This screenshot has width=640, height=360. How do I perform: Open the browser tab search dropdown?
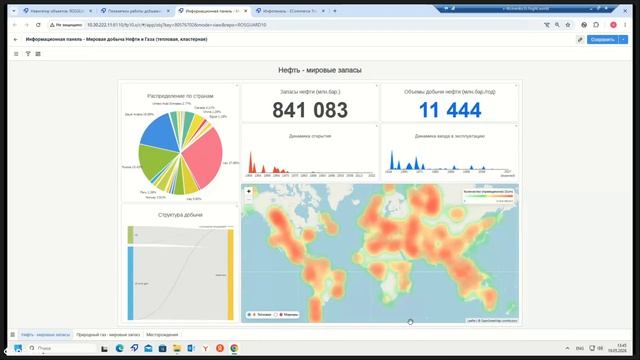13,11
